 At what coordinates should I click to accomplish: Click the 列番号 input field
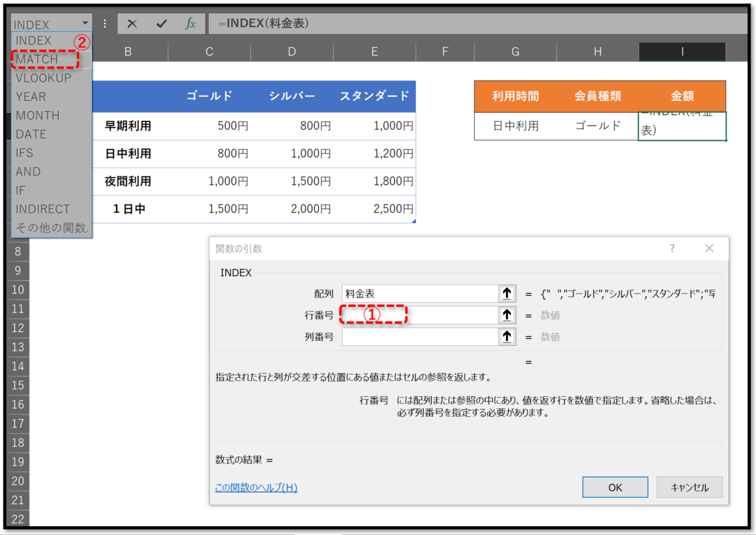click(x=420, y=337)
